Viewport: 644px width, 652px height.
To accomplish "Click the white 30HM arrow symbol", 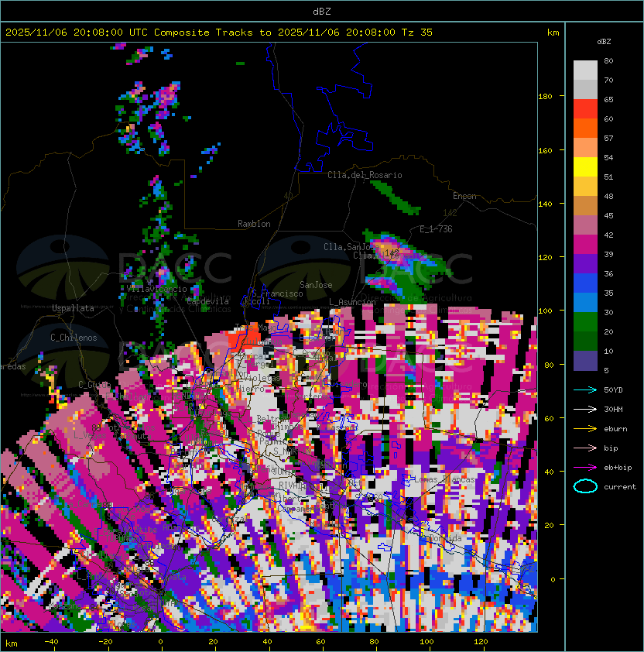I will (x=585, y=409).
